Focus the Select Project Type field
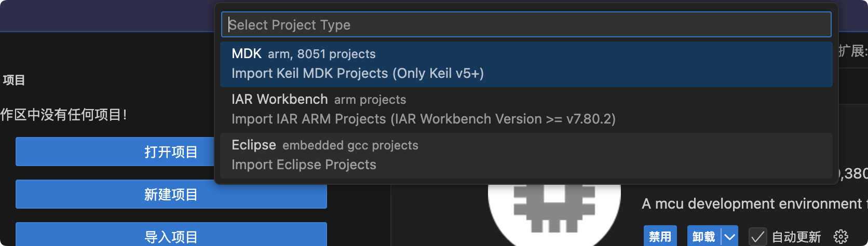868x246 pixels. [526, 24]
